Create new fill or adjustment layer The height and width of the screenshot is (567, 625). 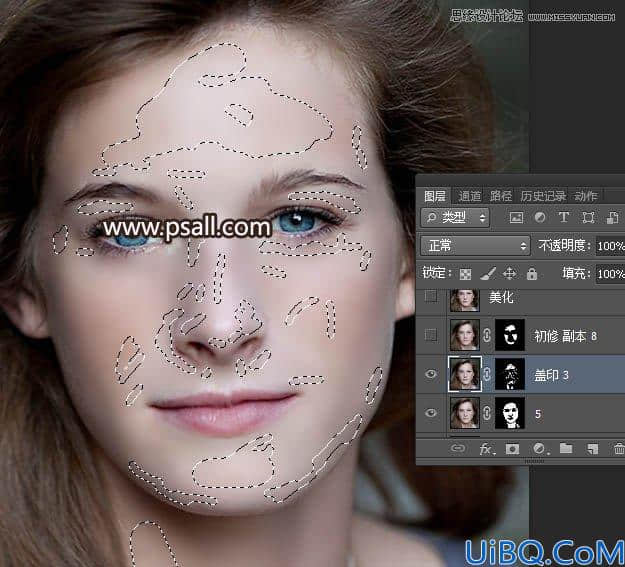(x=540, y=449)
